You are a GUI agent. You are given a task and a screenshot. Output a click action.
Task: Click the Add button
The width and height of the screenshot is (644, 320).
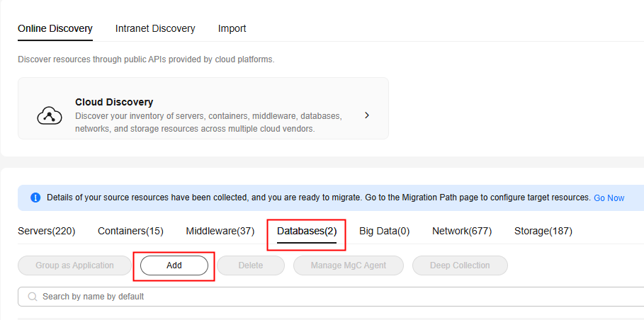(174, 265)
